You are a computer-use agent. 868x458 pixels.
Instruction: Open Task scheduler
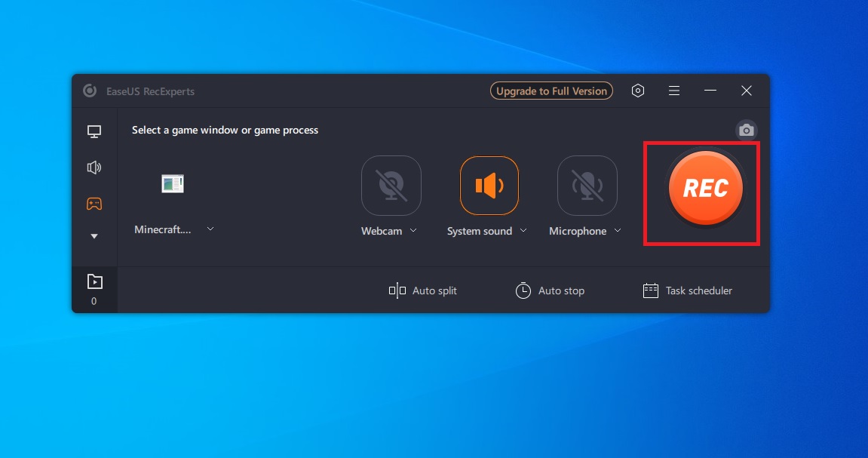point(688,290)
